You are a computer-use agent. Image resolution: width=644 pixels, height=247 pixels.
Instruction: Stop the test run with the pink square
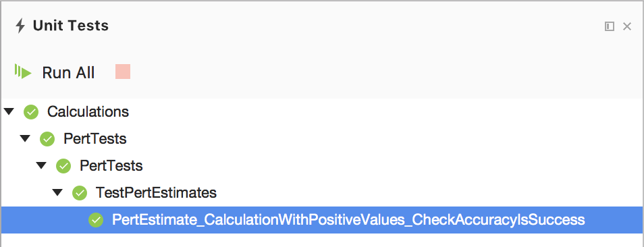pyautogui.click(x=123, y=72)
